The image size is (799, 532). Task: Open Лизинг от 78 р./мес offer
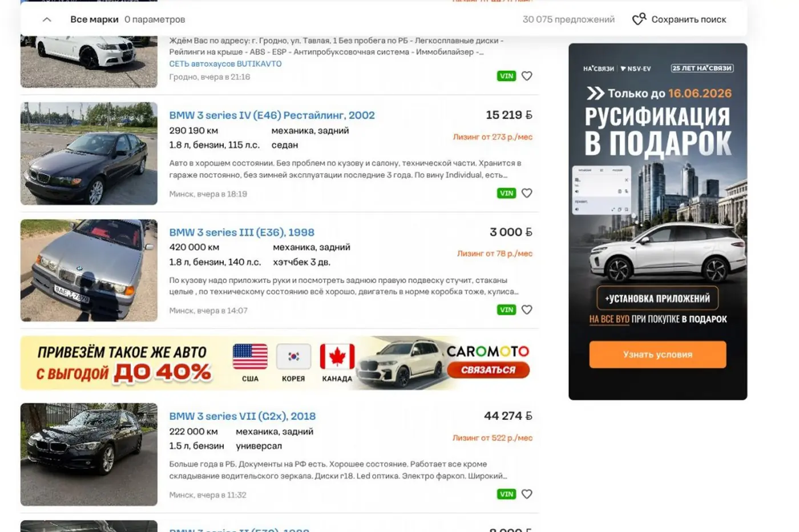point(495,254)
